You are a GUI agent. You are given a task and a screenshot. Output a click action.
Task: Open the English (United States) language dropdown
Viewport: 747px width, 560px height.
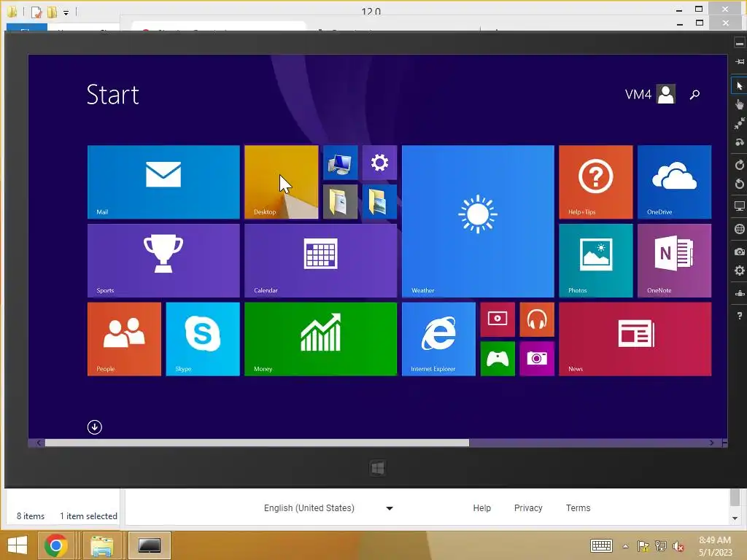[329, 508]
